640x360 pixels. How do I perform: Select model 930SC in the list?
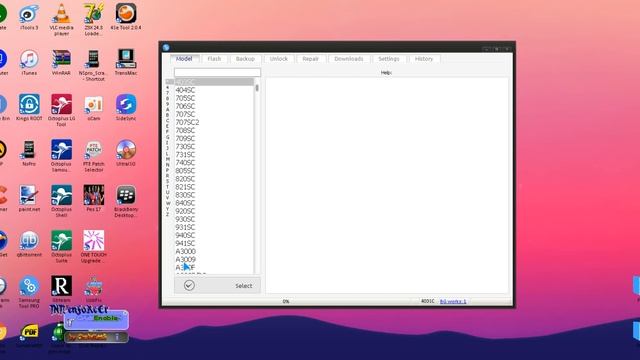(x=185, y=219)
